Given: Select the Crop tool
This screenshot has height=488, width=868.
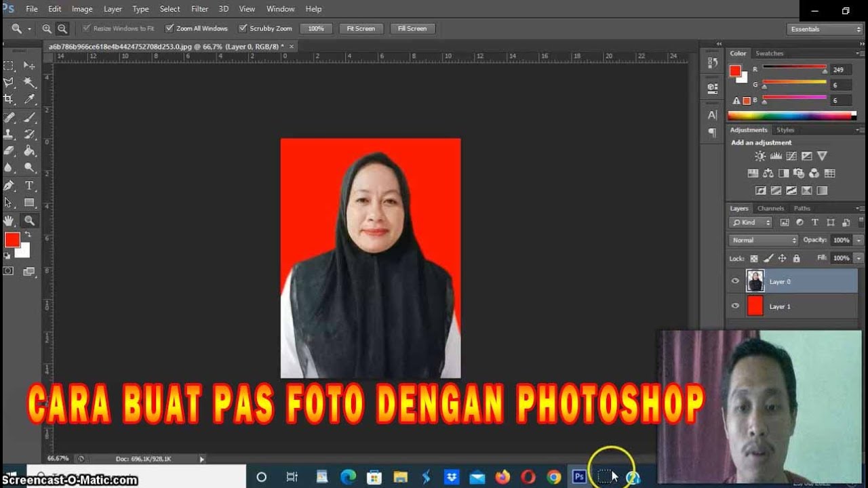Looking at the screenshot, I should coord(9,100).
